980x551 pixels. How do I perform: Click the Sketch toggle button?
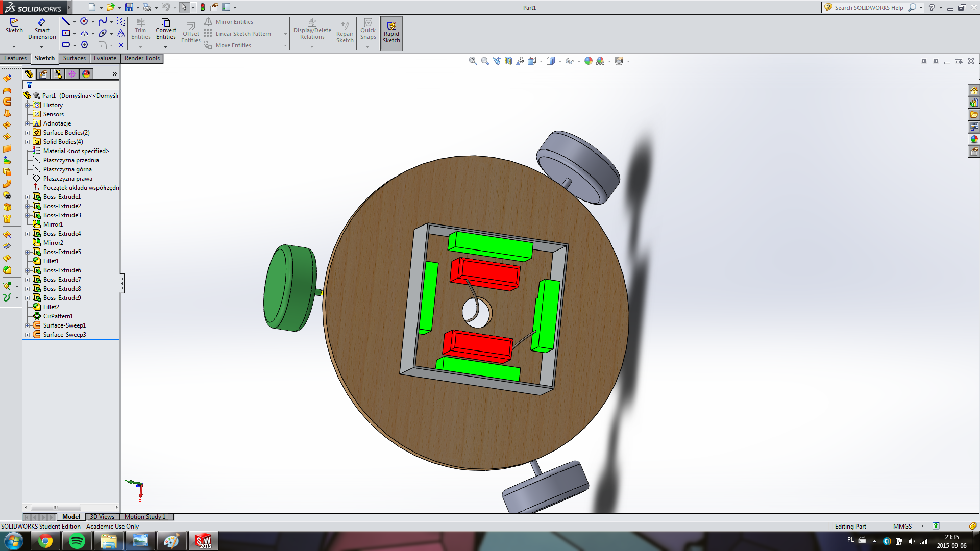(14, 26)
